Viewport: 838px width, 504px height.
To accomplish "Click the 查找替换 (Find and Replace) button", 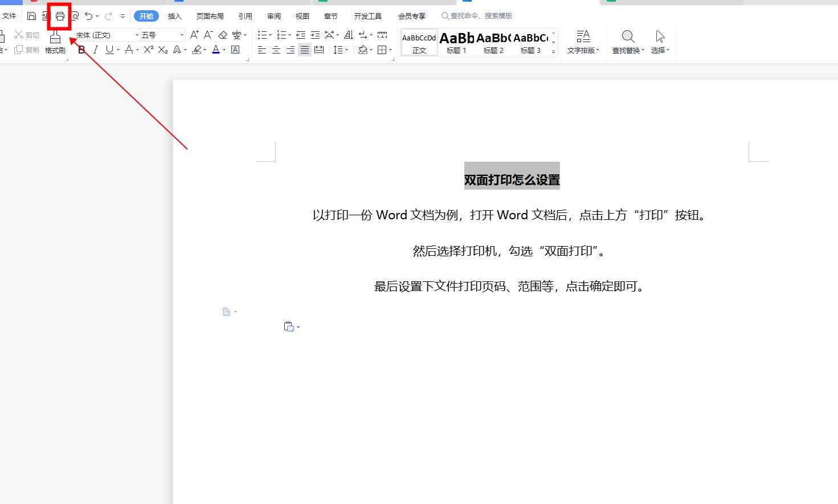I will [x=628, y=42].
